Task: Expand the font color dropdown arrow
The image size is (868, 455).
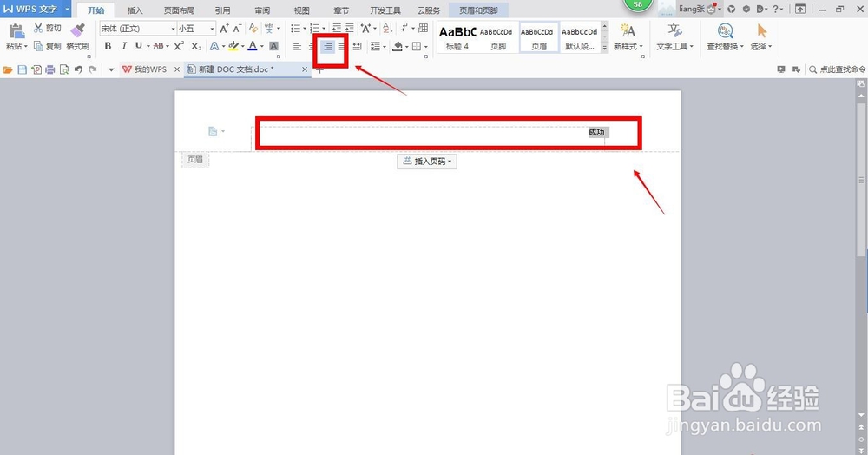Action: tap(262, 47)
